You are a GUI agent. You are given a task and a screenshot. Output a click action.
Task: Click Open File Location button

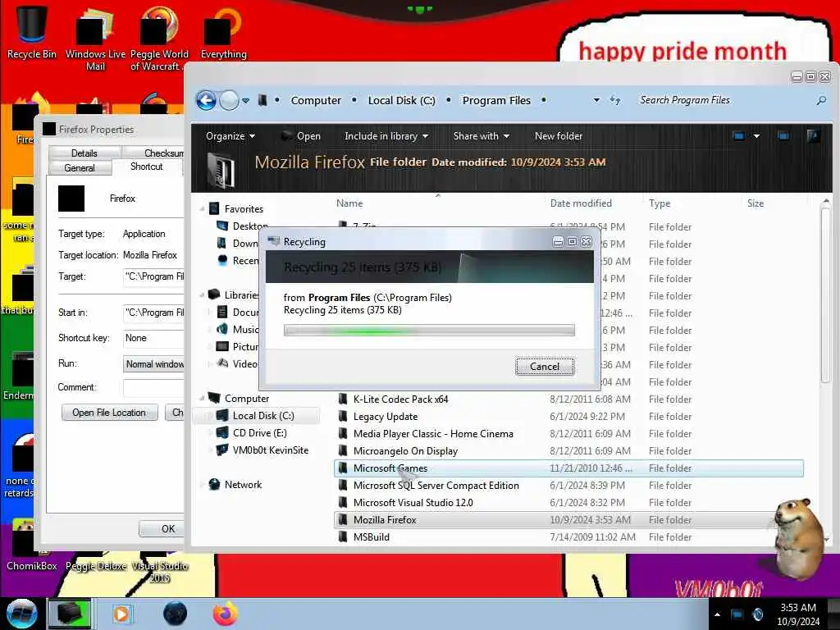109,413
